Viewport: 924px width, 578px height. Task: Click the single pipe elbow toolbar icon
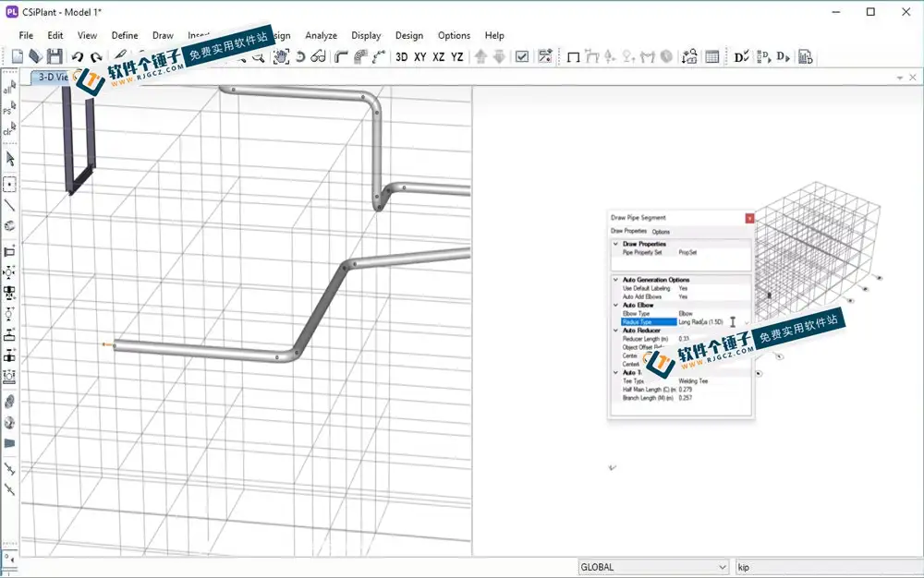(341, 56)
